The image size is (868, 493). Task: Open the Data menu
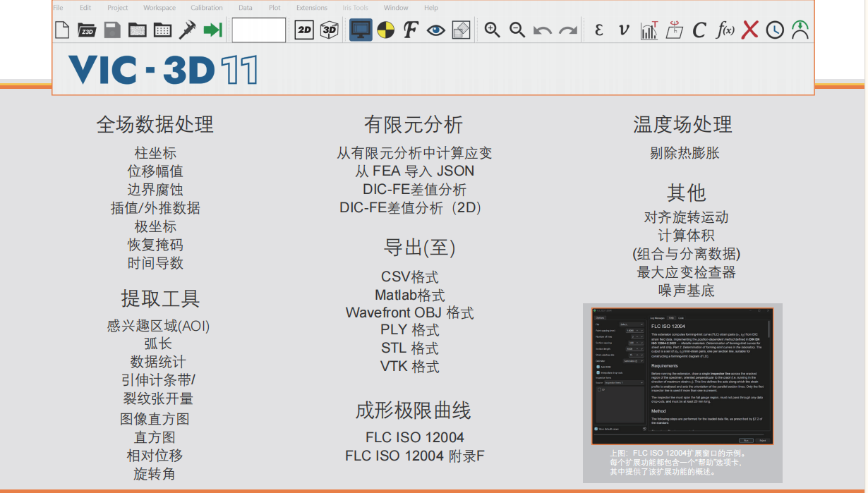tap(246, 8)
